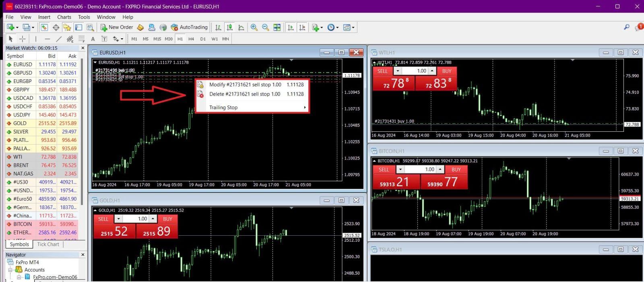Switch chart to candlestick mode
The image size is (644, 282).
229,27
